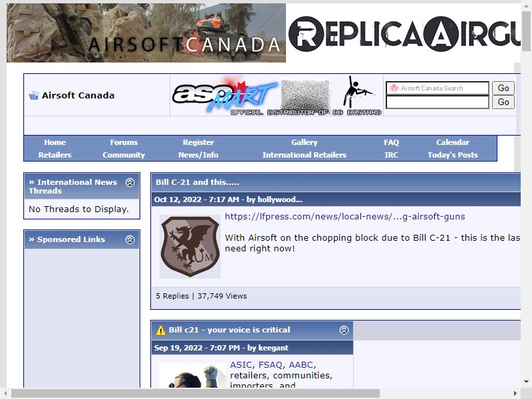Click the vertical scrollbar down arrow
This screenshot has height=399, width=532.
click(526, 382)
